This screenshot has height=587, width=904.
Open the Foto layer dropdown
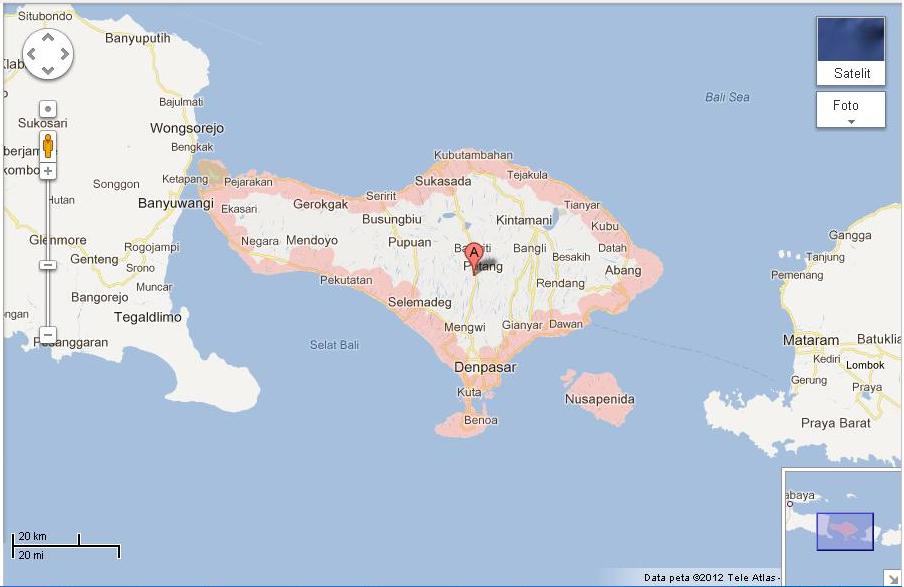pyautogui.click(x=851, y=110)
